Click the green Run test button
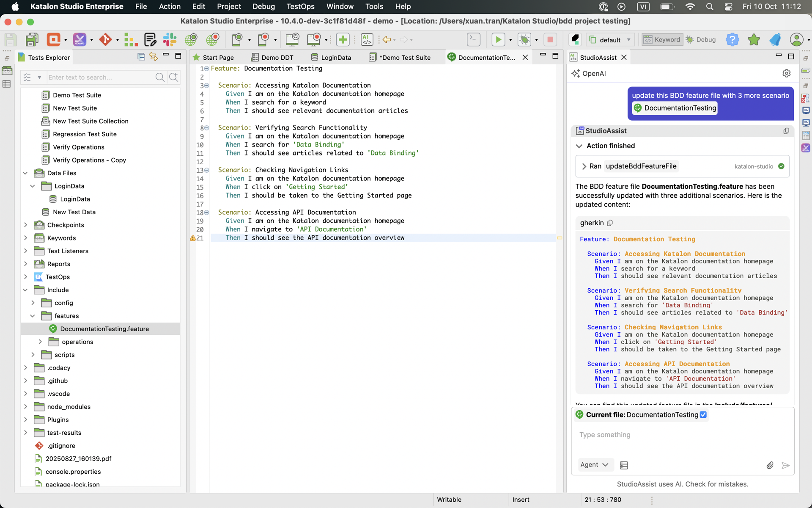This screenshot has height=508, width=812. click(498, 39)
